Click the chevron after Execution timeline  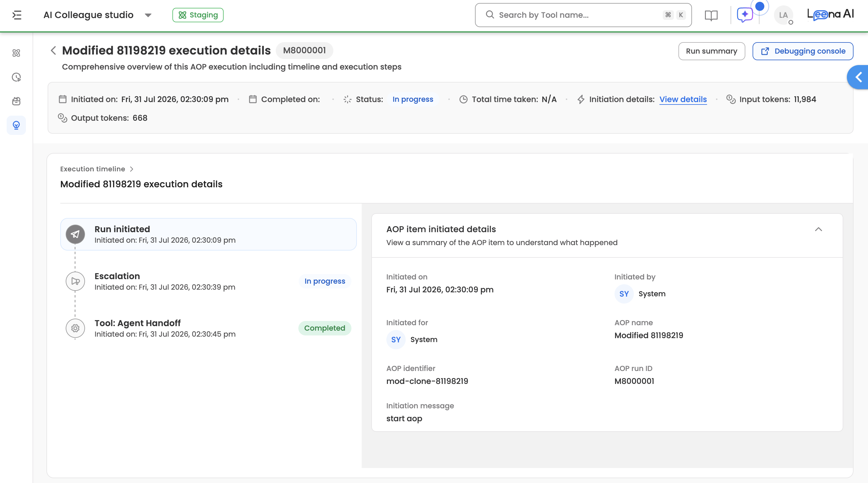coord(132,169)
